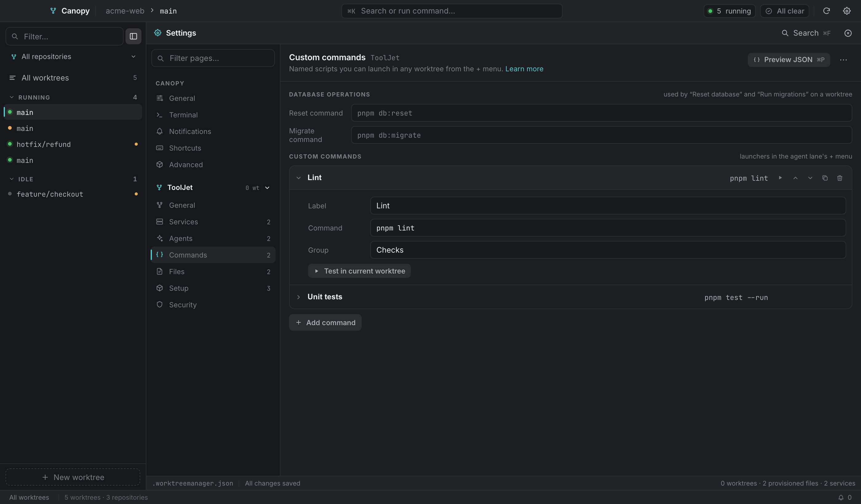Click acme-web breadcrumb
The width and height of the screenshot is (861, 504).
point(125,11)
